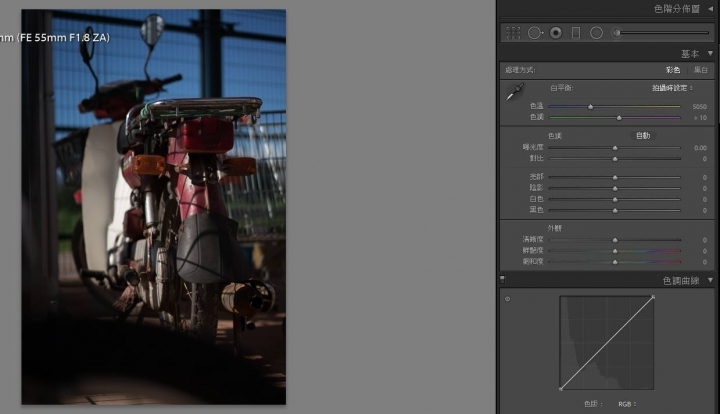Click the 色階分佈圖 panel title
Screen dimensions: 720x414
point(676,9)
